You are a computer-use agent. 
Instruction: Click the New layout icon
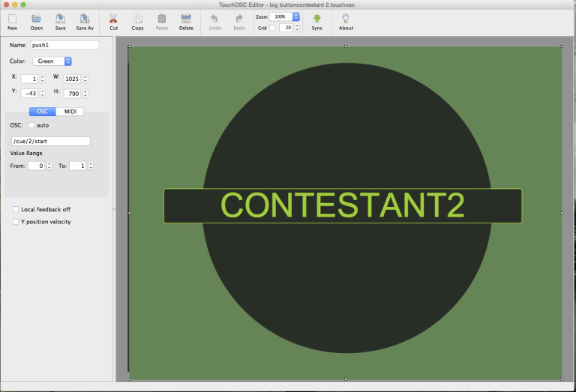pyautogui.click(x=12, y=19)
